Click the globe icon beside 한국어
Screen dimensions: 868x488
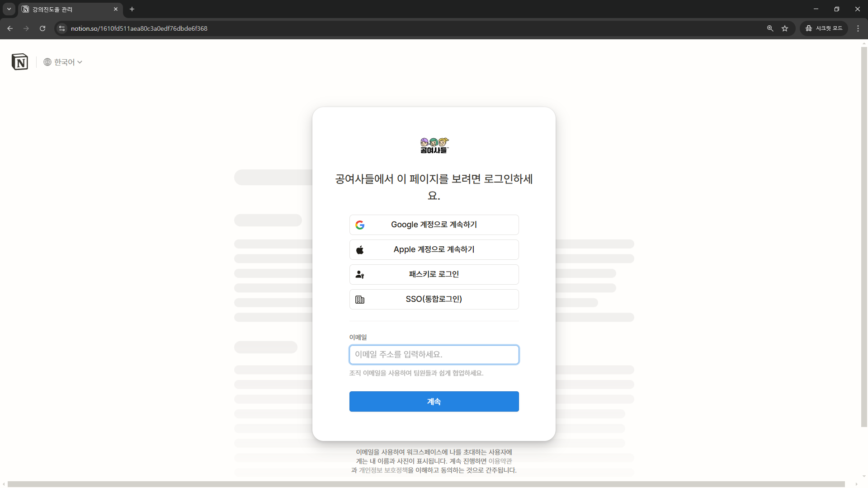coord(47,62)
